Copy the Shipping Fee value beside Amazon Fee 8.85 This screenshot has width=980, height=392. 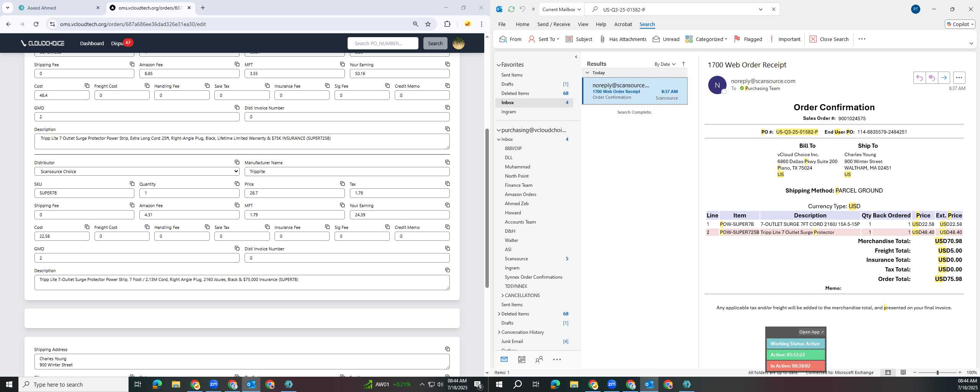coord(132,64)
